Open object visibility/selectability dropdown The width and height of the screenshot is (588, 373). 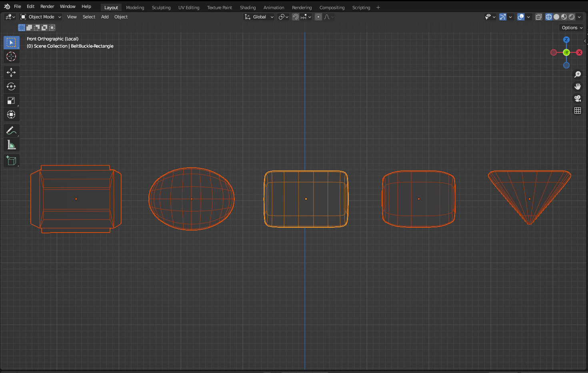pos(490,17)
